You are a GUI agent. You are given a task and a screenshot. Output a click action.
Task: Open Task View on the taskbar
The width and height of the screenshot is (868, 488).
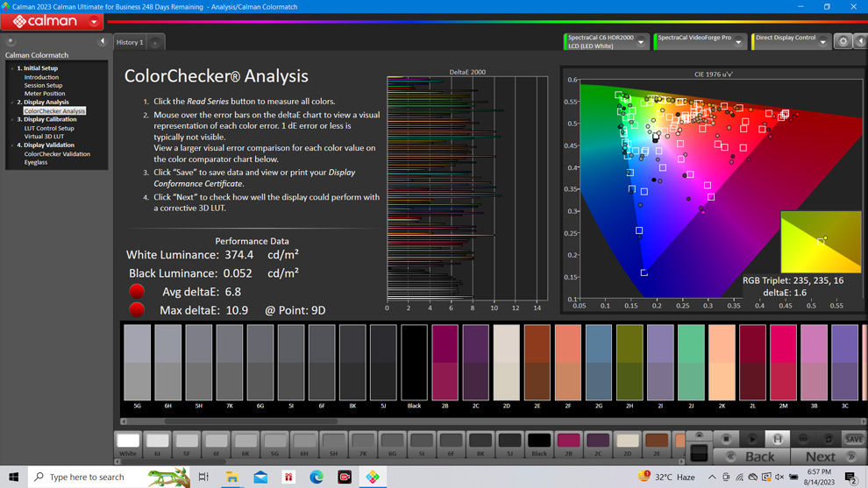(x=203, y=477)
